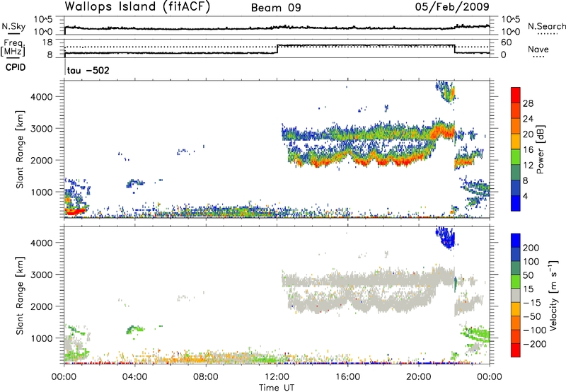Click the 'tau -502' annotation
The width and height of the screenshot is (566, 392).
click(88, 70)
